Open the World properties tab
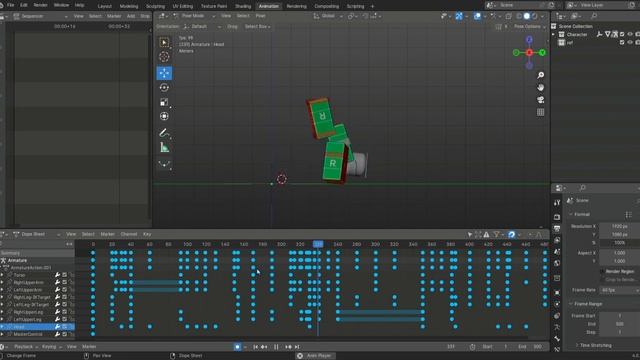 coord(557,263)
